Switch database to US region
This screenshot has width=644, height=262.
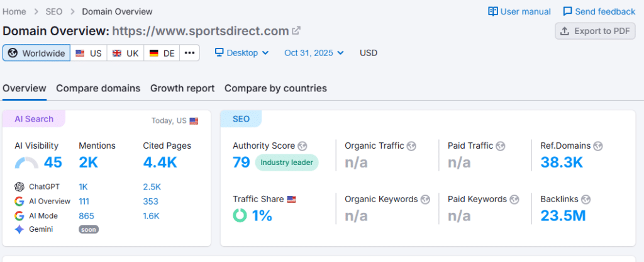(x=89, y=53)
